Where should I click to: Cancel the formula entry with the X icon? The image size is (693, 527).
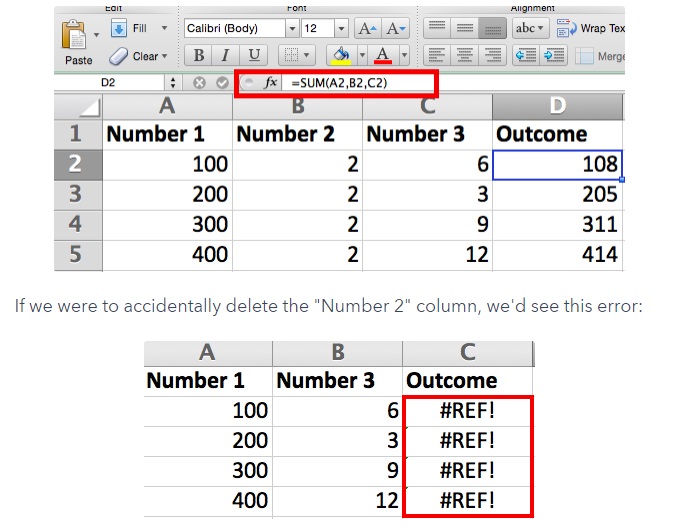[x=199, y=83]
